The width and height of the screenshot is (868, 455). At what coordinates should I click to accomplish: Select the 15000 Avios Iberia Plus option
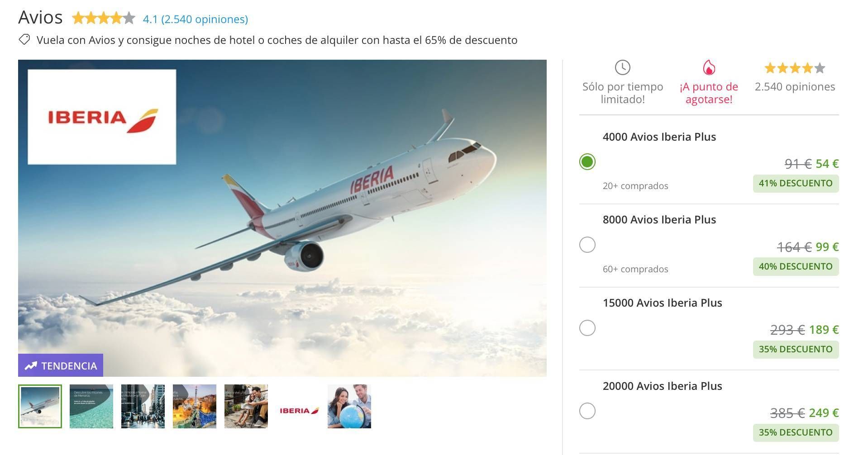587,328
